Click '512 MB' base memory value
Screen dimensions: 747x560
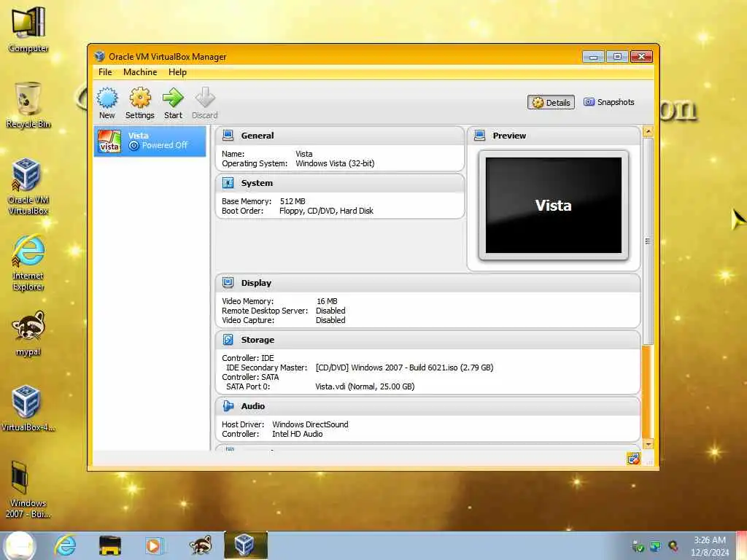tap(293, 201)
